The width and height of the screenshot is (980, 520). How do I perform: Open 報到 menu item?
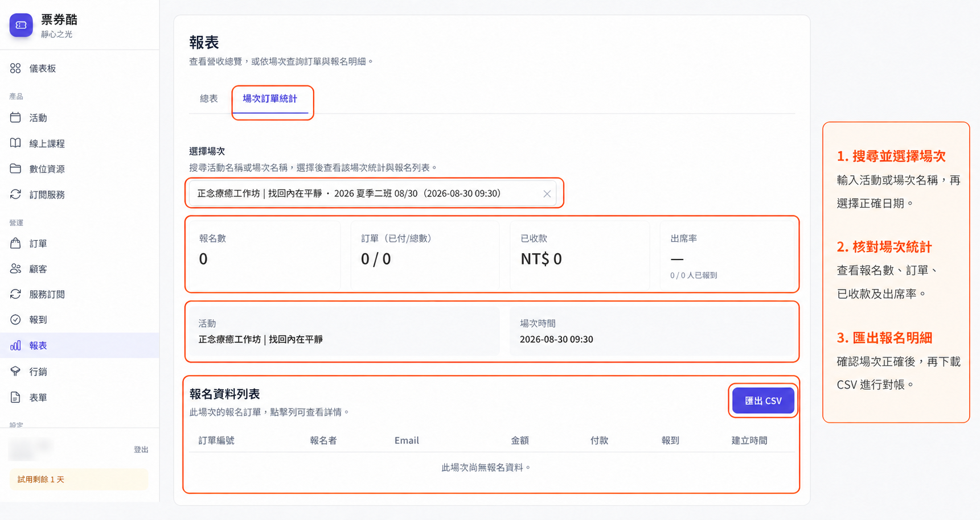(x=80, y=320)
